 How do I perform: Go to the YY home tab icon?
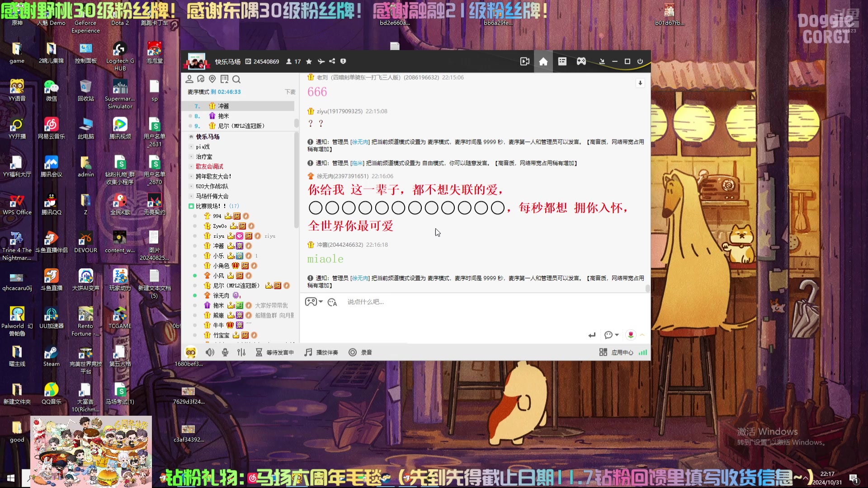tap(543, 61)
